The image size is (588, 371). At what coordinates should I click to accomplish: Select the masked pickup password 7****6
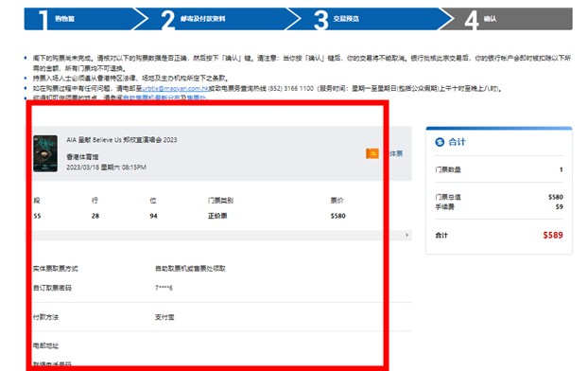click(164, 288)
